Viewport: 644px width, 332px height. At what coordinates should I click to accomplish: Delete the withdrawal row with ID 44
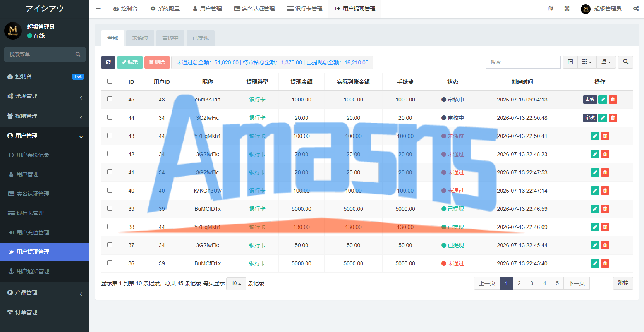(613, 118)
